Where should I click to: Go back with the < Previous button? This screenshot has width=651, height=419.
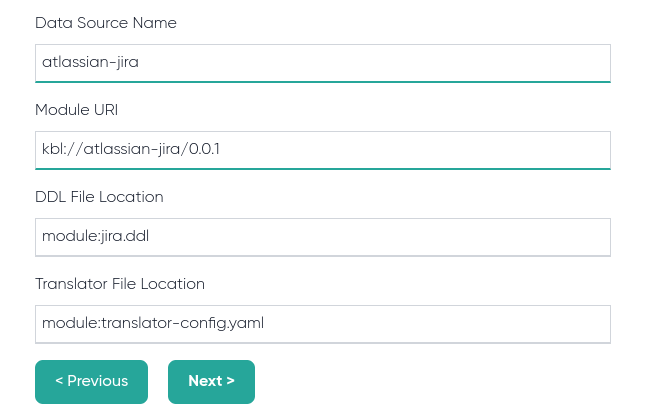tap(91, 382)
